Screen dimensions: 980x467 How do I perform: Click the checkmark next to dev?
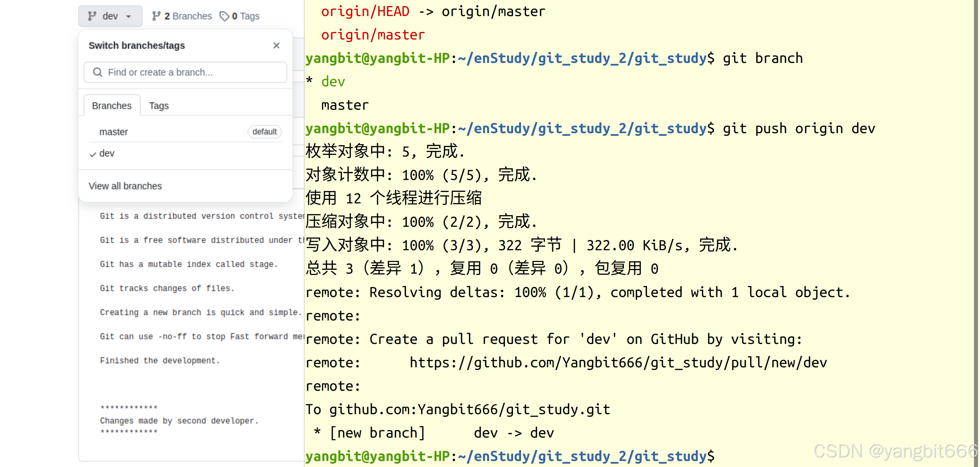tap(93, 155)
